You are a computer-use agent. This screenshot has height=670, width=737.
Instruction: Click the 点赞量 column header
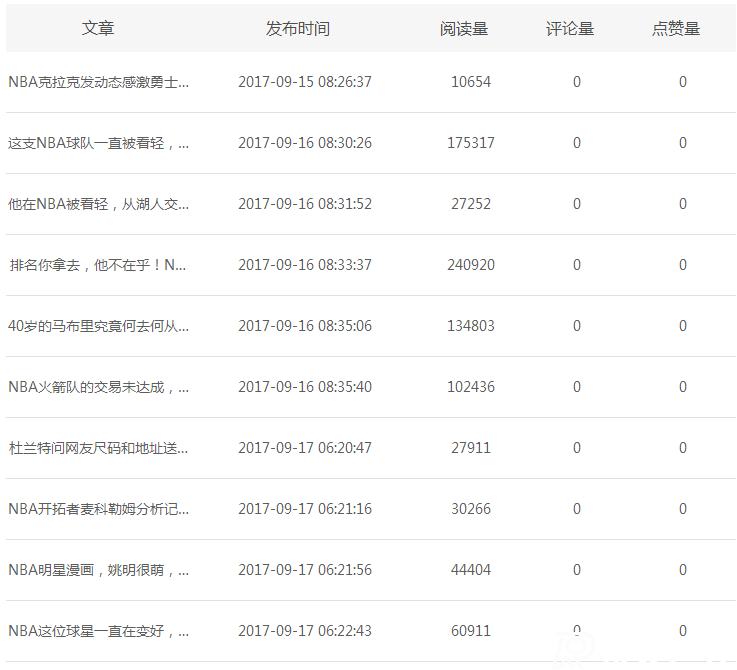pos(676,29)
